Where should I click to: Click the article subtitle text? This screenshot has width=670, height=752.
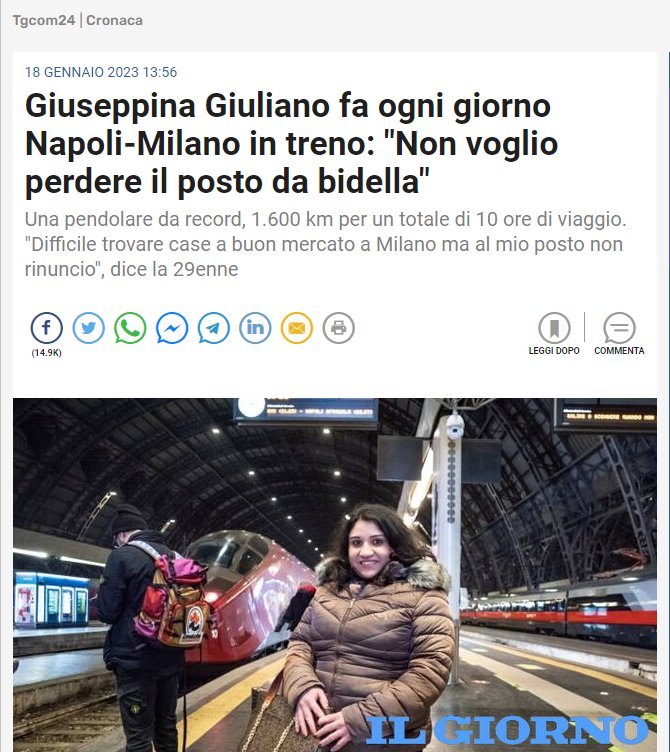pos(326,244)
